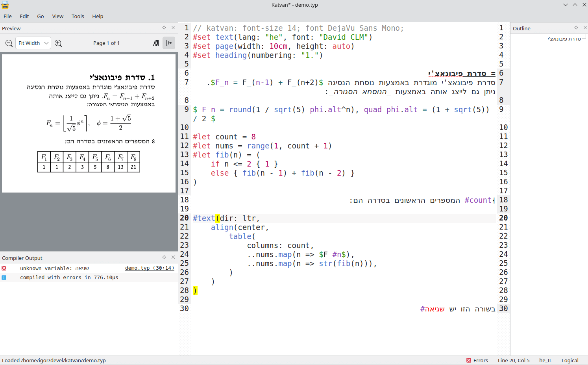Click the misspelled red word on line 30
Viewport: 588px width, 365px height.
435,309
